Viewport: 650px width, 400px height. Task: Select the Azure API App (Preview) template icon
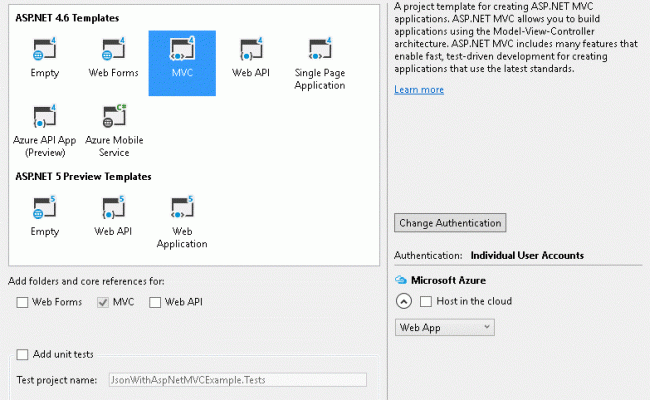[x=44, y=116]
